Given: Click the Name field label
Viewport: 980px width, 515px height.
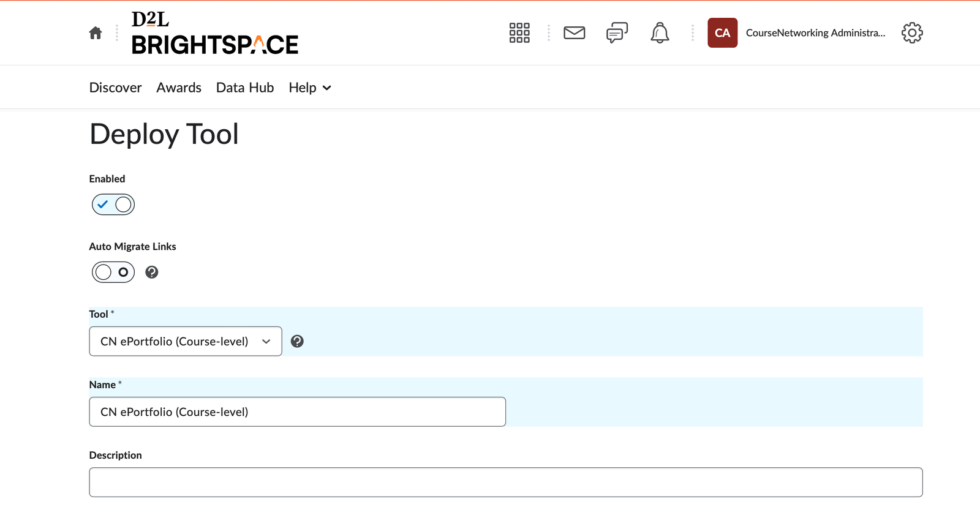Looking at the screenshot, I should click(102, 385).
